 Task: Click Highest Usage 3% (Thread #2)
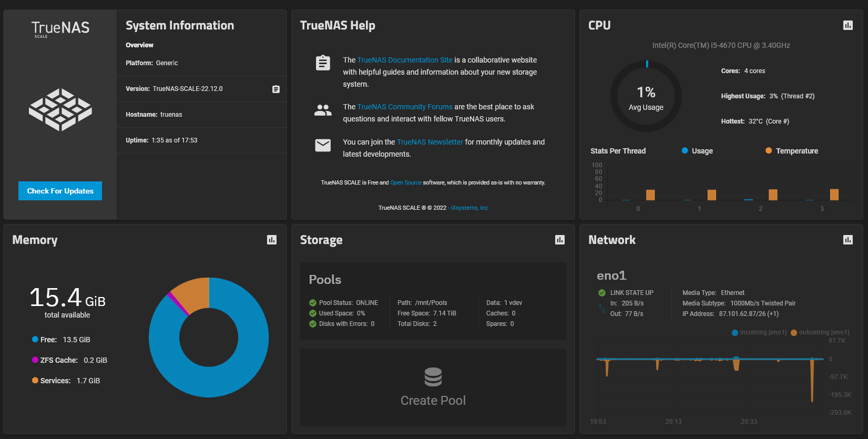click(x=768, y=96)
